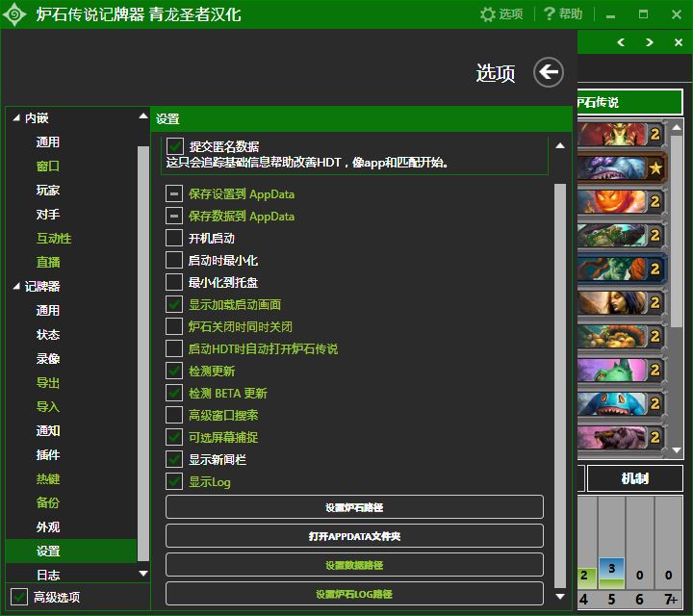Click the settings panel vertical scrollbar track

(560, 387)
